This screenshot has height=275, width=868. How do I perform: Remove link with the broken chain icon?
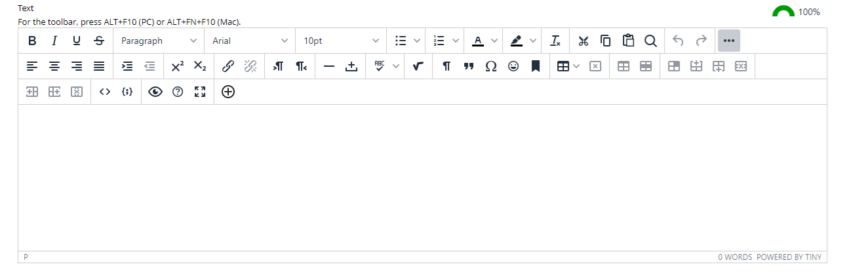(250, 66)
